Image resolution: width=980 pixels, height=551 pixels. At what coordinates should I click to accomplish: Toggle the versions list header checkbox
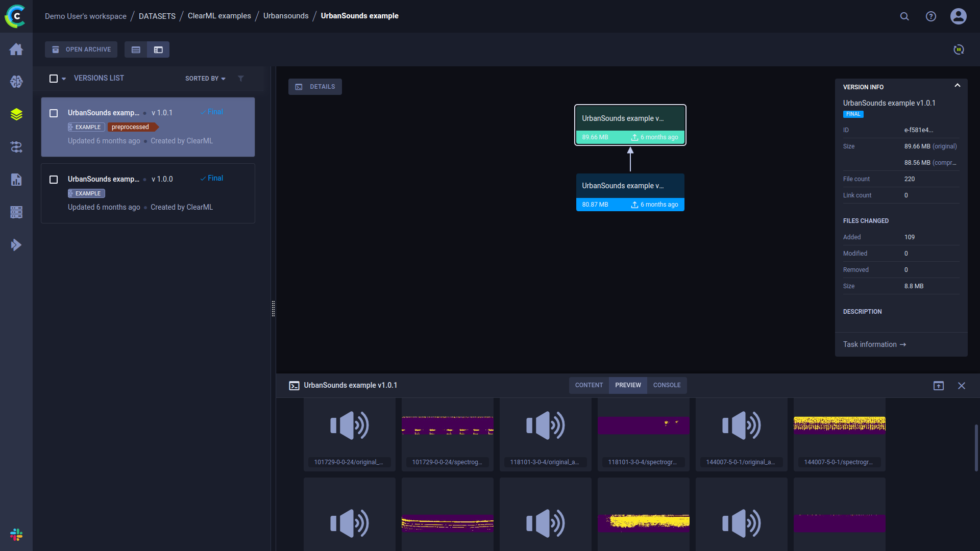pyautogui.click(x=54, y=78)
